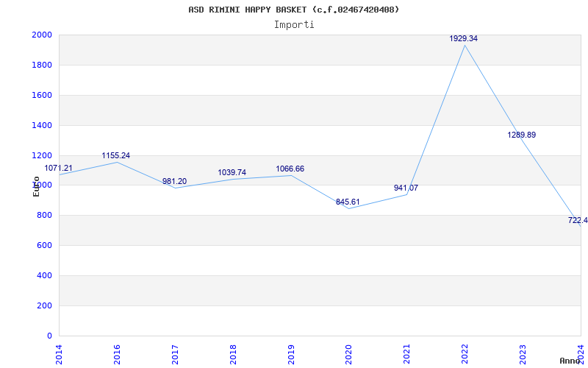Click the 1800 y-axis tick label
Image resolution: width=588 pixels, height=368 pixels.
pos(42,65)
